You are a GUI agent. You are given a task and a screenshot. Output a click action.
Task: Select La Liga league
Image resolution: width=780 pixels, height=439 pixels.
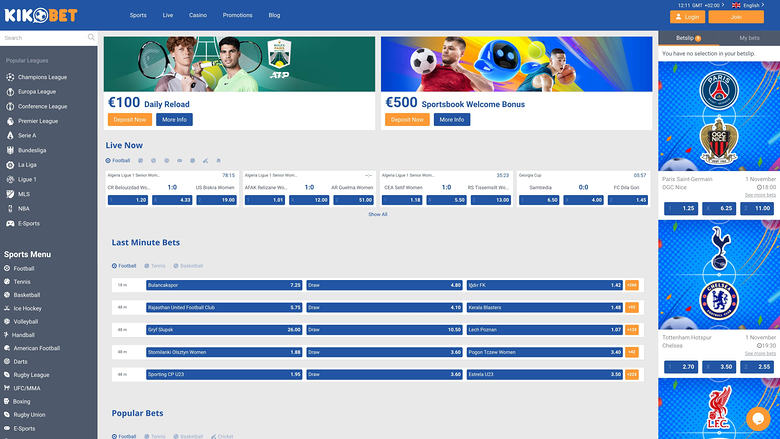point(27,165)
